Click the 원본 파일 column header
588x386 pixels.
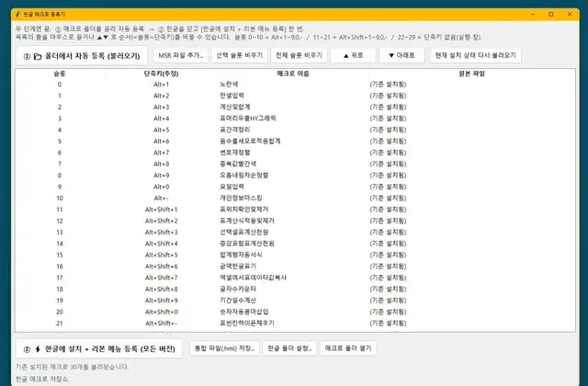coord(471,74)
